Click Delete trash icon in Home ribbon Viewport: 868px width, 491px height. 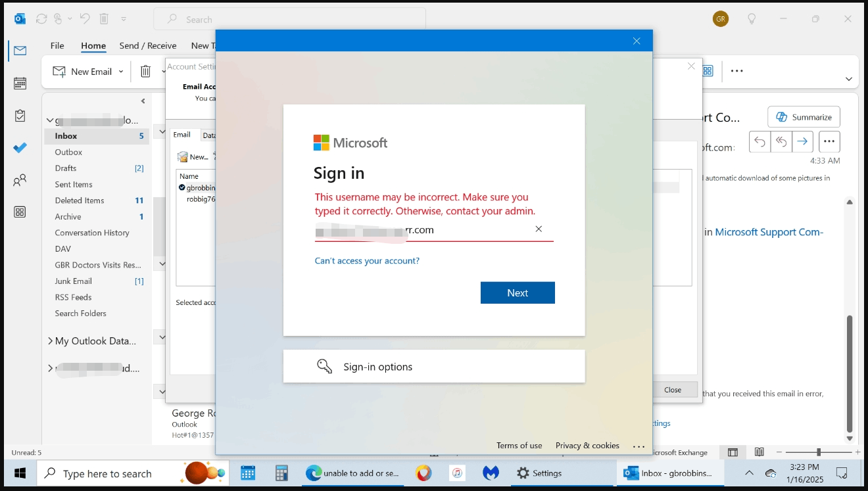(146, 71)
